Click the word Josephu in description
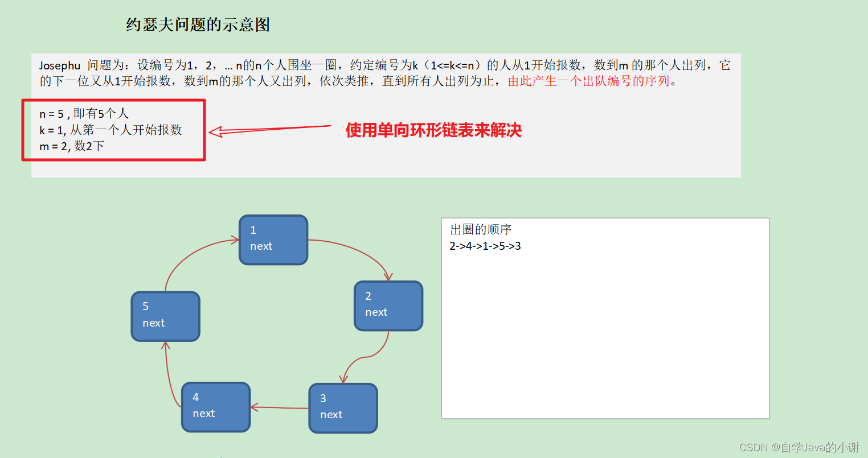This screenshot has height=458, width=868. (60, 65)
